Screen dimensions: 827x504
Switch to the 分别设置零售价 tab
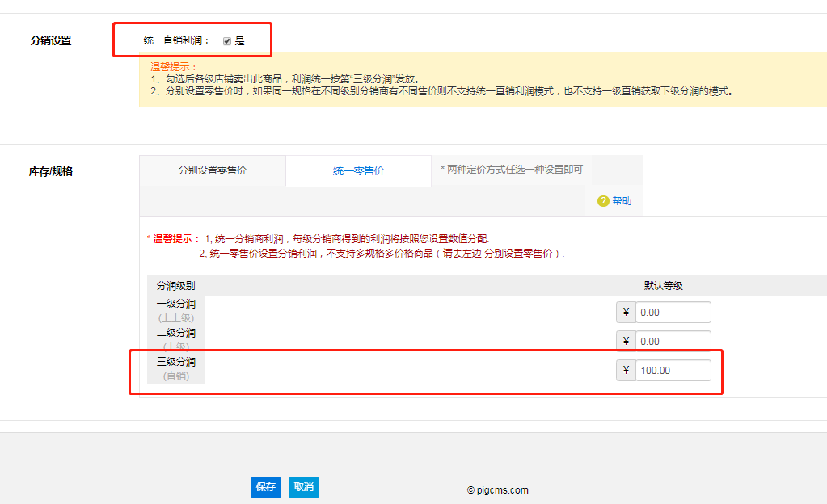pyautogui.click(x=213, y=170)
